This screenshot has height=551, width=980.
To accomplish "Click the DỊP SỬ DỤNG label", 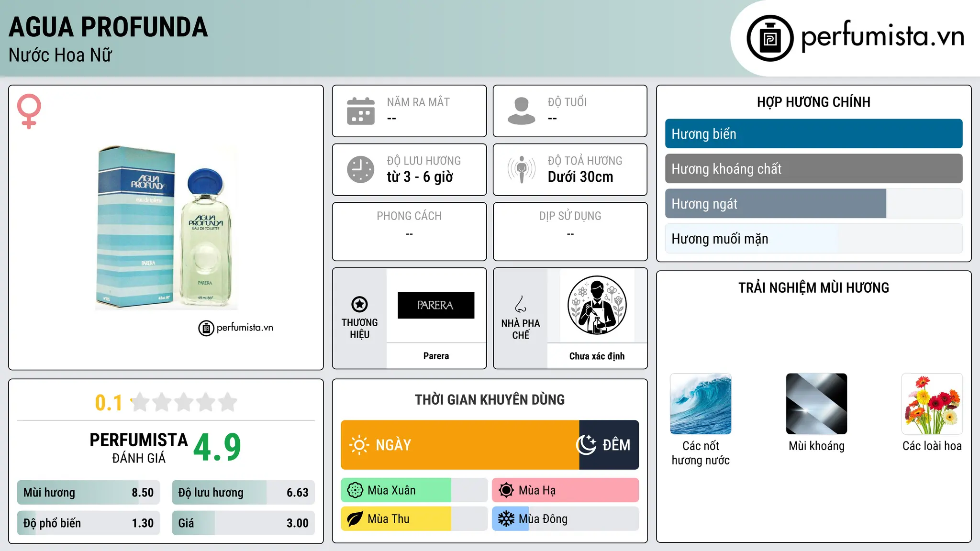I will coord(570,216).
